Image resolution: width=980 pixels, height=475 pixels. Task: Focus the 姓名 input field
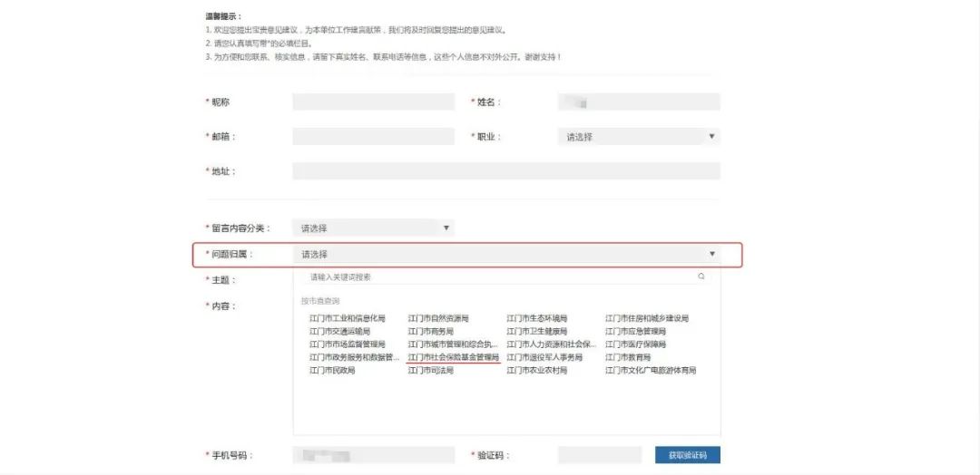[639, 102]
